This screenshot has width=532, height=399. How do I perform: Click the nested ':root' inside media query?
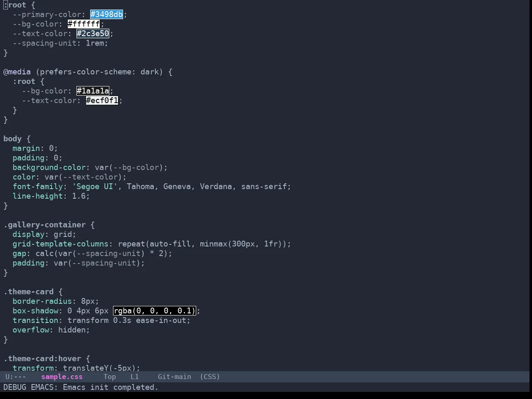coord(24,81)
